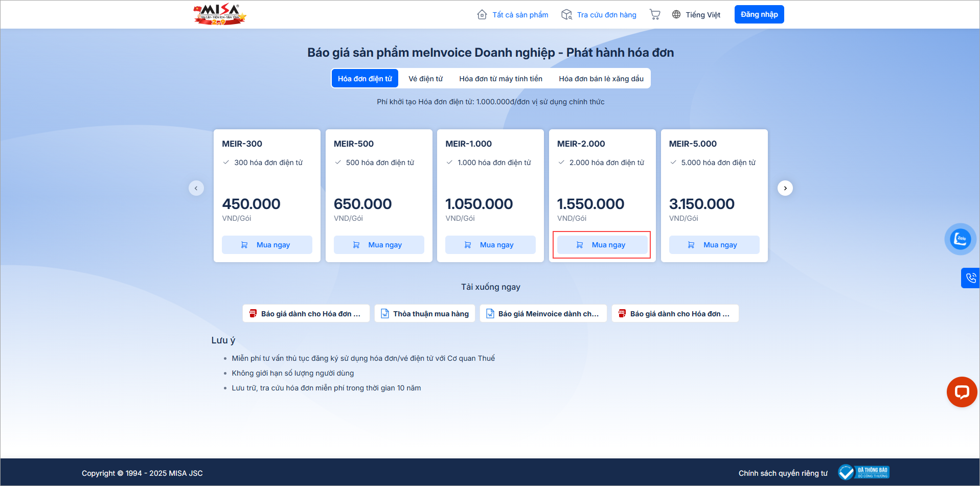Buy the MEIR-1.000 package
Screen dimensions: 980x486
click(x=490, y=245)
